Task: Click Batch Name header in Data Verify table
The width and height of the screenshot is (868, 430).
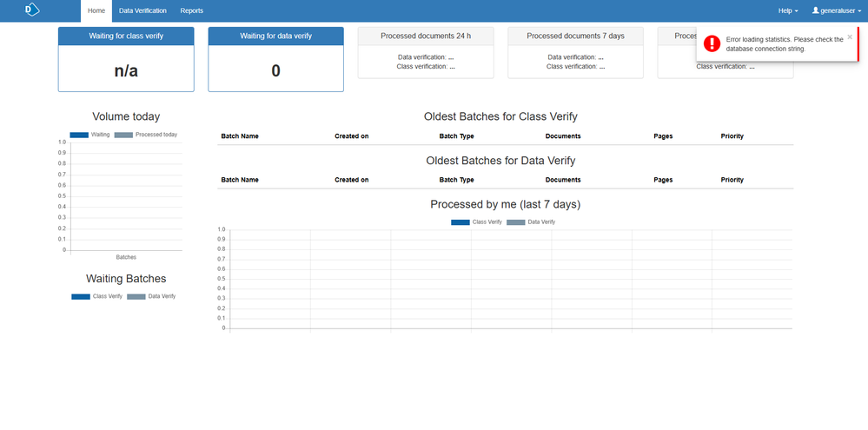Action: (240, 180)
